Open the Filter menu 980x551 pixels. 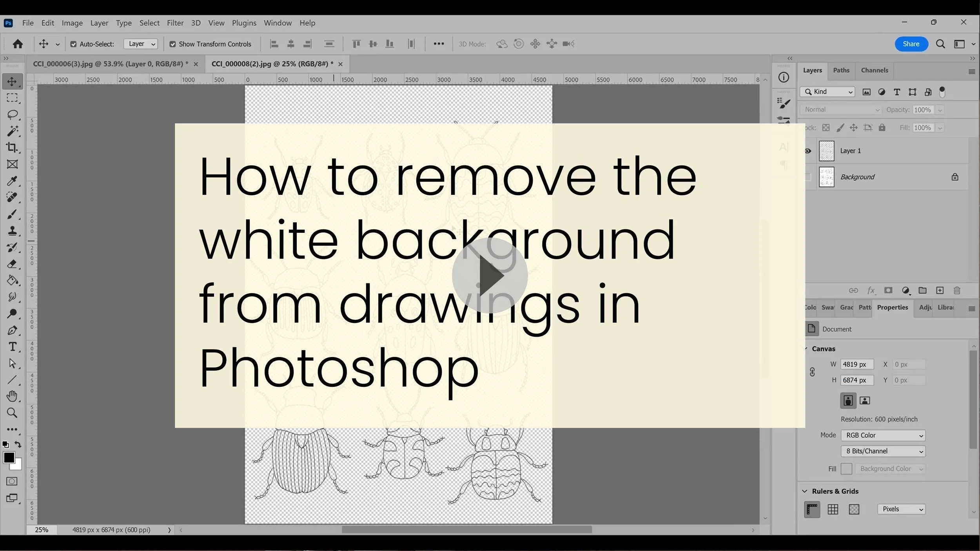coord(175,23)
